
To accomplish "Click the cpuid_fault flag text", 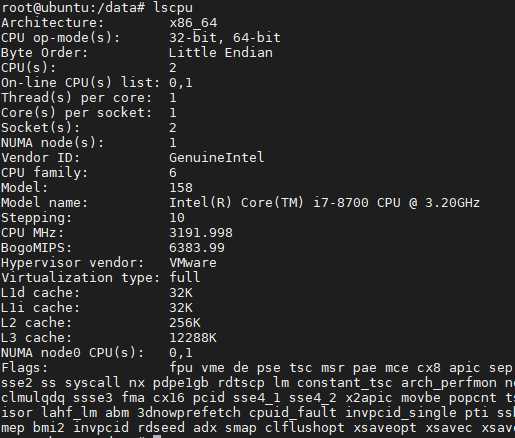I will point(293,413).
